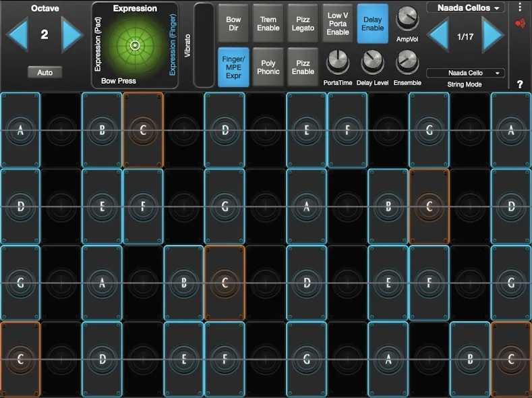Play the orange C pad in the first row
Image resolution: width=532 pixels, height=398 pixels.
(x=143, y=130)
